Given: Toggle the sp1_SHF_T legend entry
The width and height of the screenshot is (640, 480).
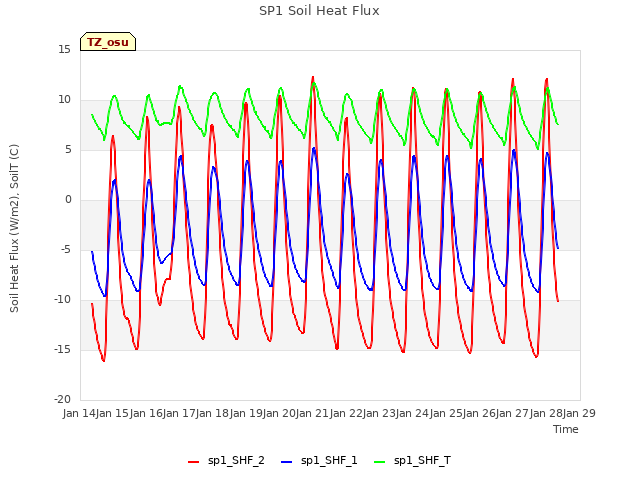Looking at the screenshot, I should pos(412,460).
